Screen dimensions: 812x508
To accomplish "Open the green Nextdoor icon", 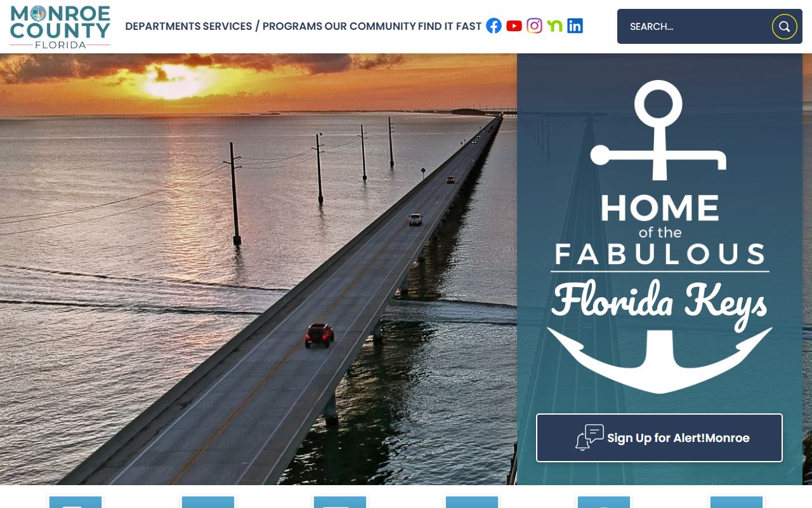I will (555, 26).
